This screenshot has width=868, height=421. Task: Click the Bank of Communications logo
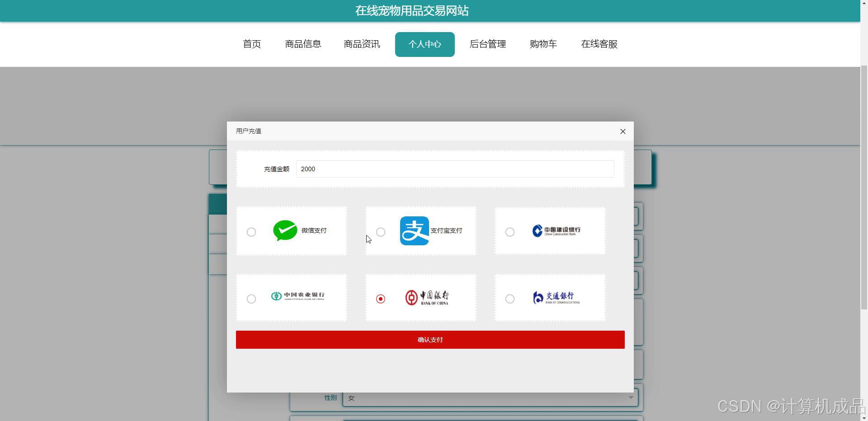556,298
